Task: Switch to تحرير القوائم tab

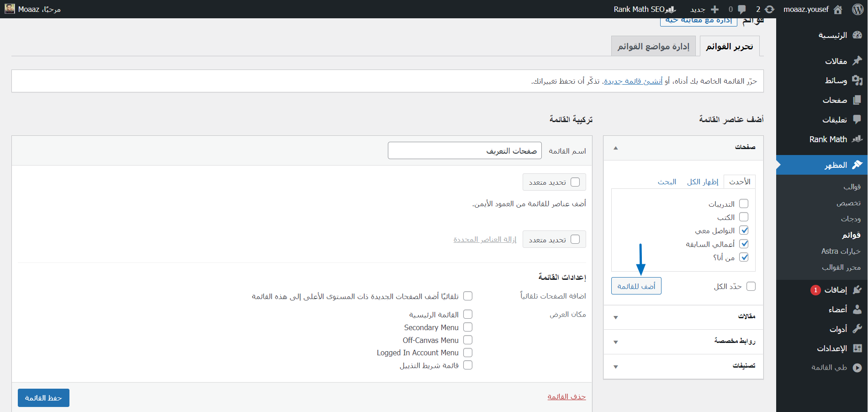Action: coord(730,47)
